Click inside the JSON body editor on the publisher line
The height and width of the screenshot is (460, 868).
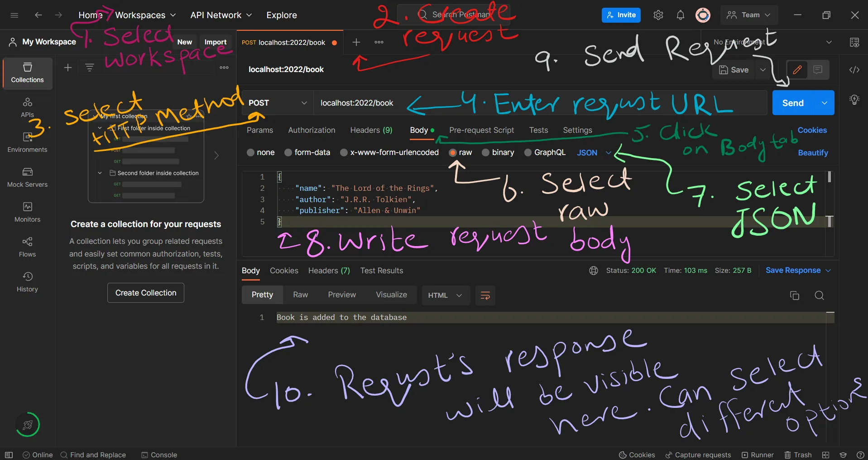pyautogui.click(x=358, y=210)
